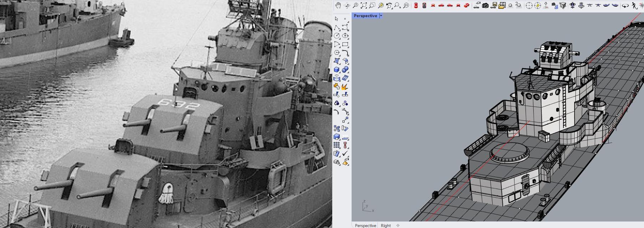644x228 pixels.
Task: Select the Ellipse drawing tool
Action: (x=345, y=36)
